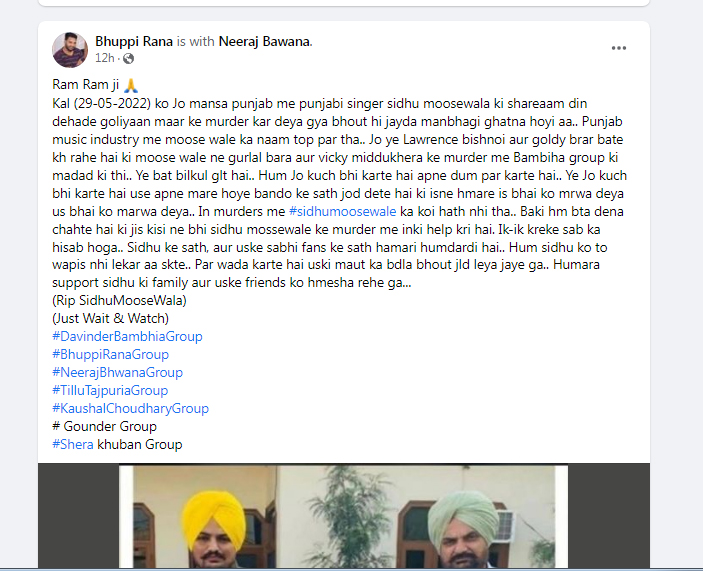Click the Gounder Group text line

[x=104, y=426]
